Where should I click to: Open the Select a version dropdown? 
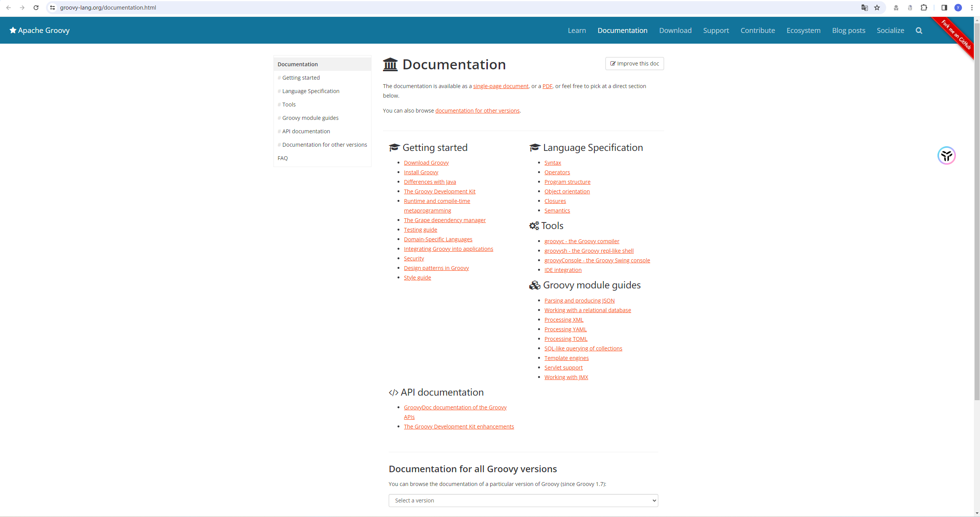click(x=523, y=501)
